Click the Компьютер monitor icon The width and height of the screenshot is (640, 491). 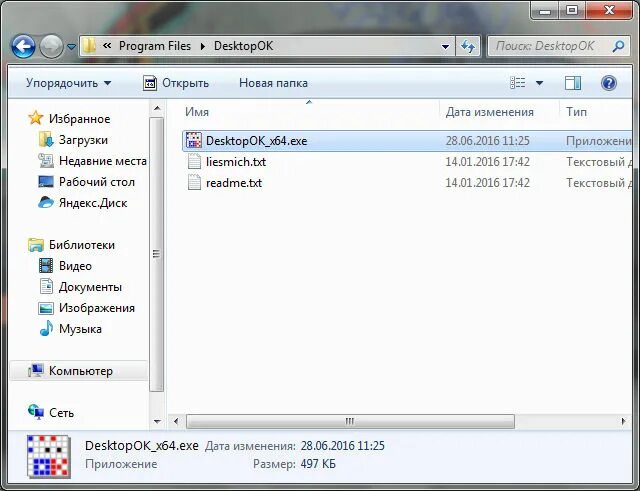[x=36, y=370]
